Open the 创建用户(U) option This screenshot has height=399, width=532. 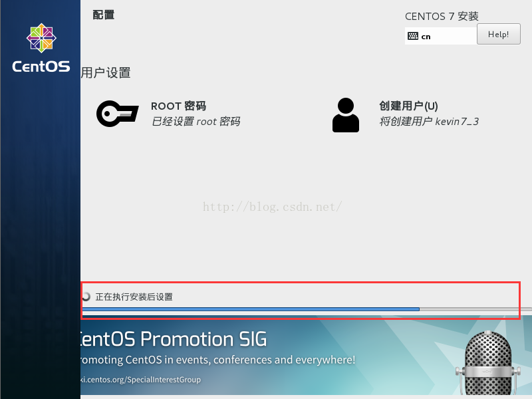[x=408, y=106]
